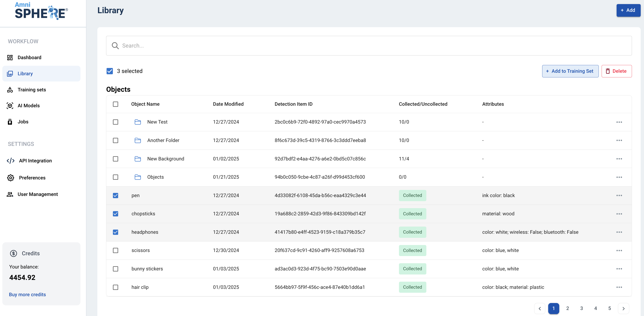Viewport: 644px width, 316px height.
Task: Open the New Background folder icon
Action: (138, 159)
